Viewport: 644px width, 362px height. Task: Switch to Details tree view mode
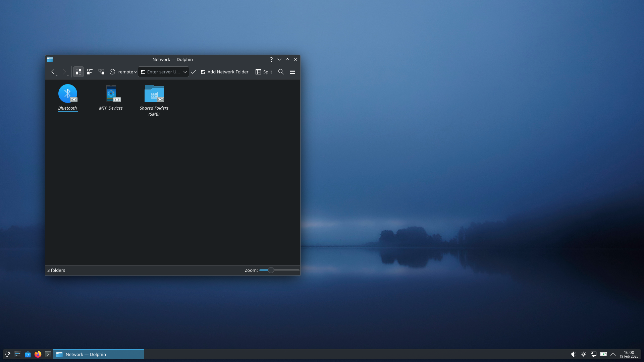(x=101, y=72)
